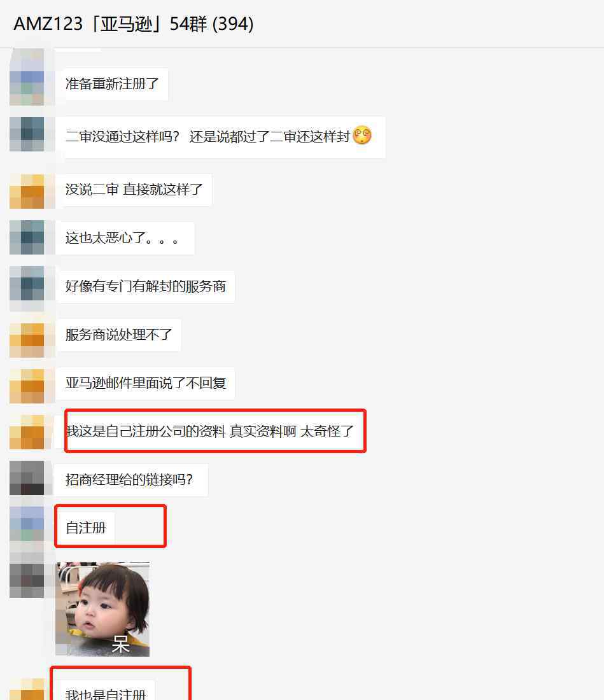This screenshot has height=700, width=604.
Task: Click avatar beside the baby sticker
Action: pyautogui.click(x=27, y=580)
